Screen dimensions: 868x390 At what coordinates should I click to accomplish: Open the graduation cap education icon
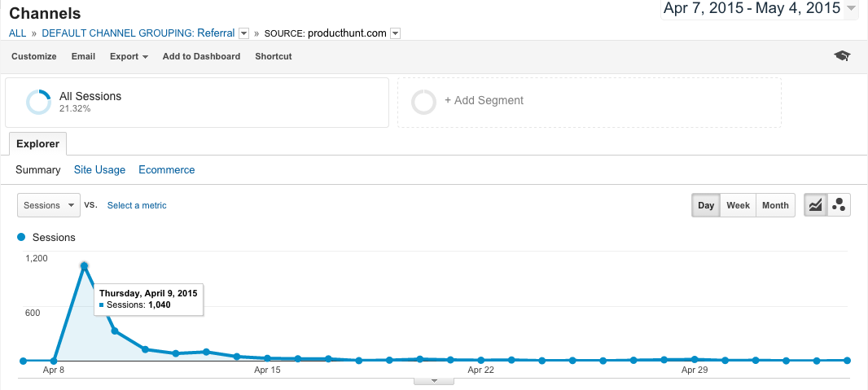(x=842, y=56)
